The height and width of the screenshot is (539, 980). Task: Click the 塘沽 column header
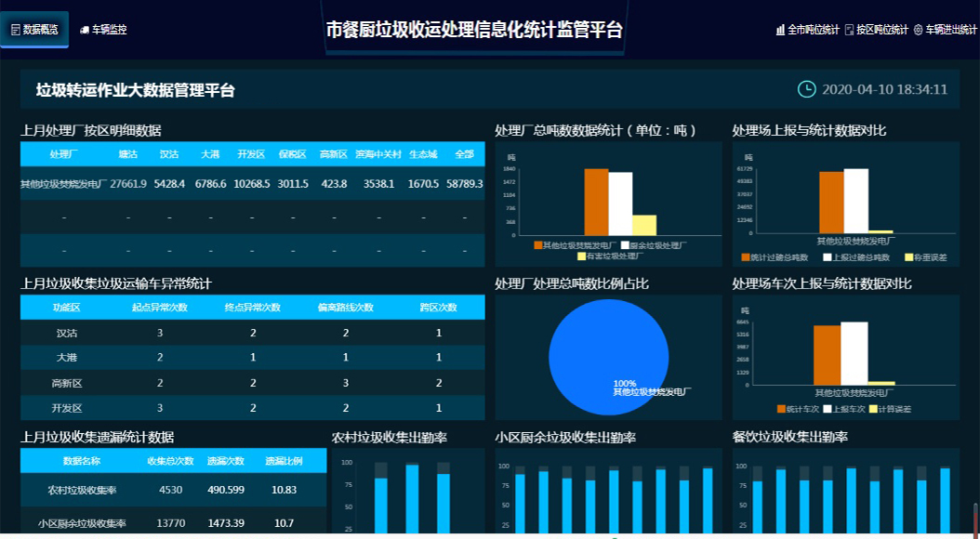(x=128, y=154)
